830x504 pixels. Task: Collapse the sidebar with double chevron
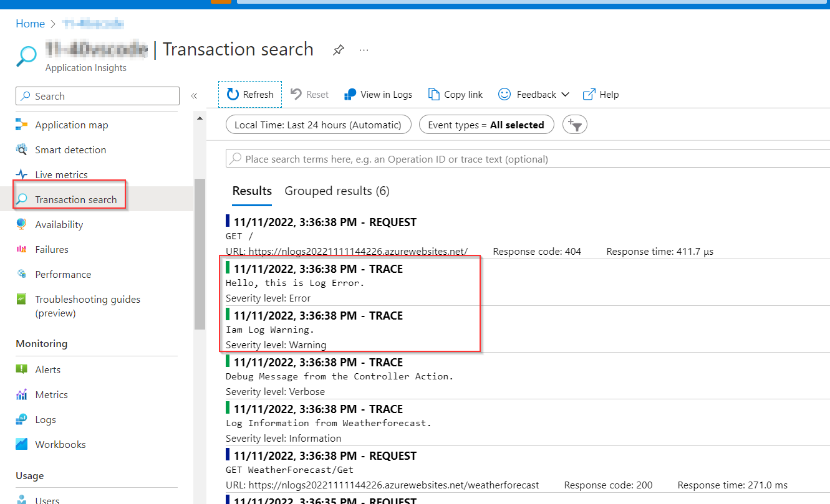[x=194, y=96]
